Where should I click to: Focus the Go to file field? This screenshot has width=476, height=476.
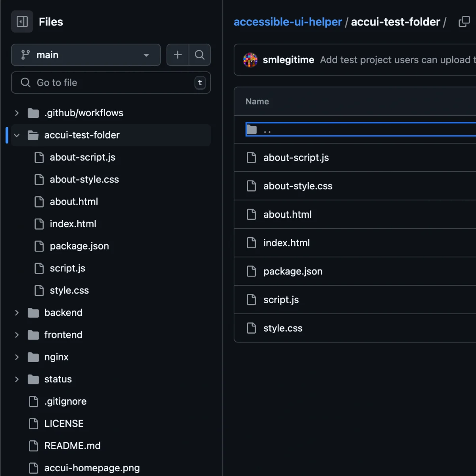click(111, 83)
